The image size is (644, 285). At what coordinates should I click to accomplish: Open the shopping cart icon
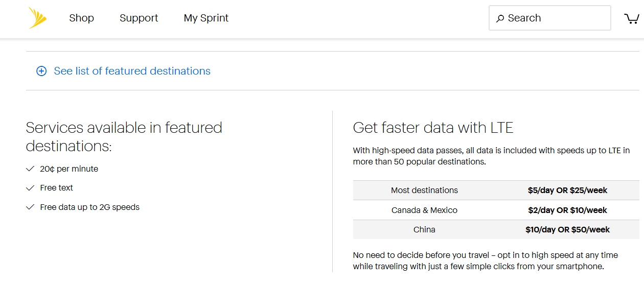pos(632,18)
